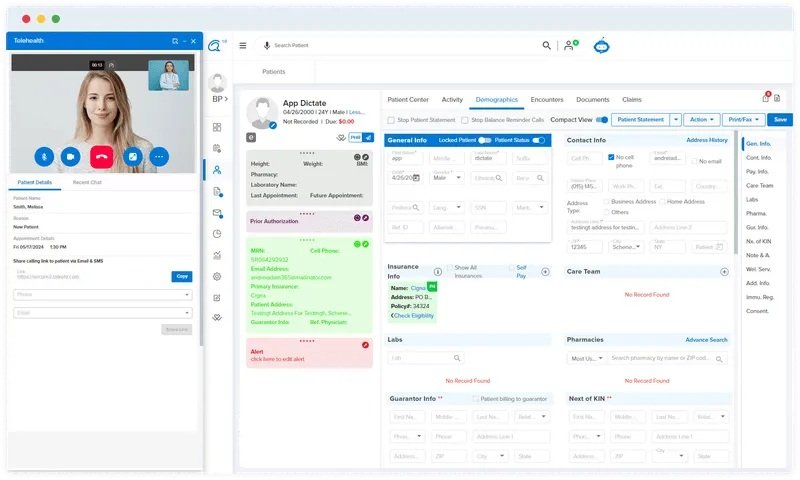The height and width of the screenshot is (480, 800).
Task: Open mail icon in sidebar
Action: (217, 213)
